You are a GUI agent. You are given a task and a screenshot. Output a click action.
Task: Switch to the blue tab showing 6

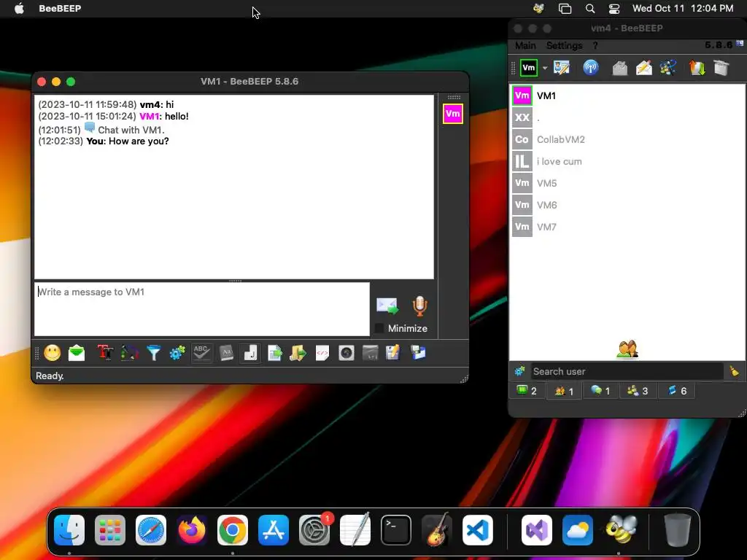[x=676, y=391]
